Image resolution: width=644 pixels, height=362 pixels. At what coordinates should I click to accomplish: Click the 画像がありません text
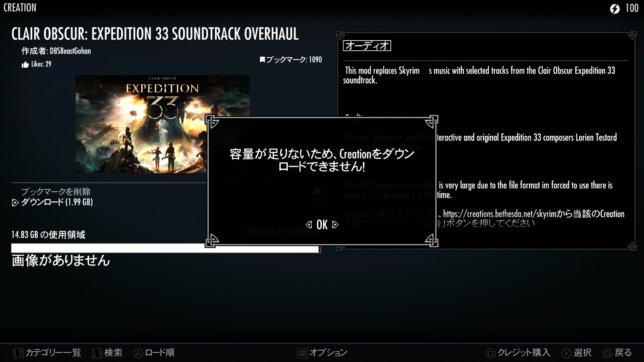(x=61, y=260)
